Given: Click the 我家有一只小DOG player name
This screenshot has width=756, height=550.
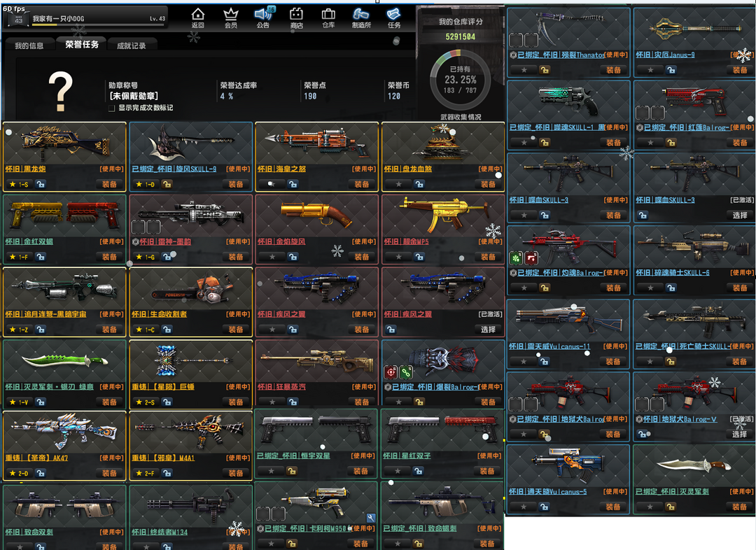Looking at the screenshot, I should click(58, 18).
